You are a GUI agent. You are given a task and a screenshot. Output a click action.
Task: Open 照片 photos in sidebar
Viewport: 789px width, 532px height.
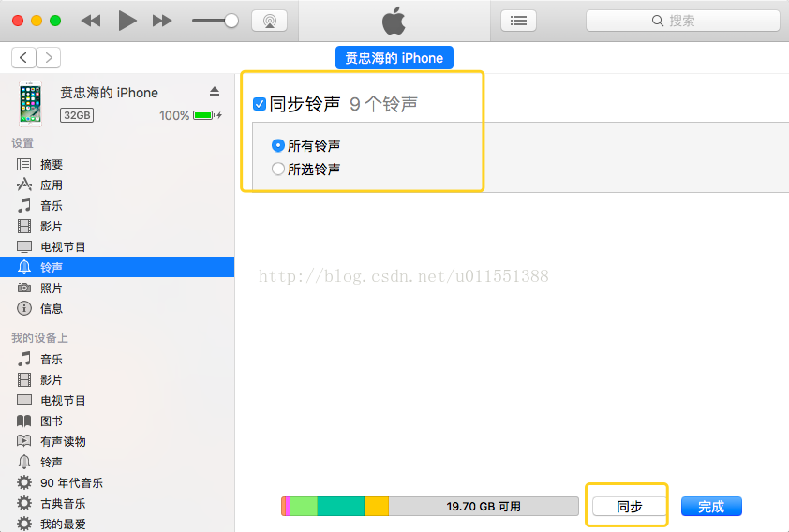(x=117, y=288)
